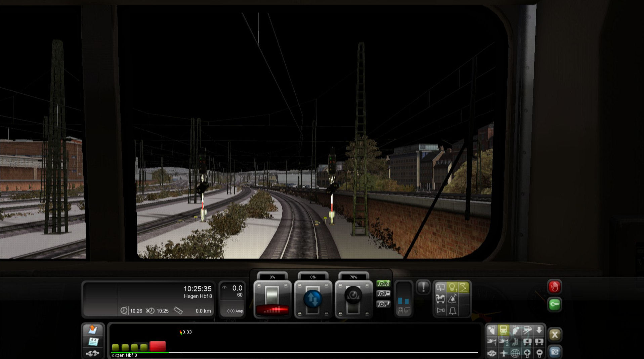Image resolution: width=644 pixels, height=359 pixels.
Task: Toggle the green automatic train brake mode button
Action: coord(383,284)
